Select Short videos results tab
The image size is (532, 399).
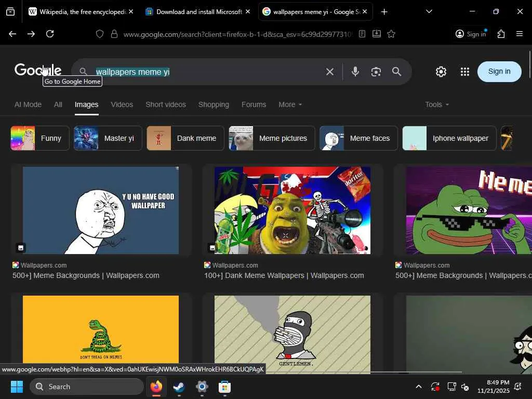(166, 104)
